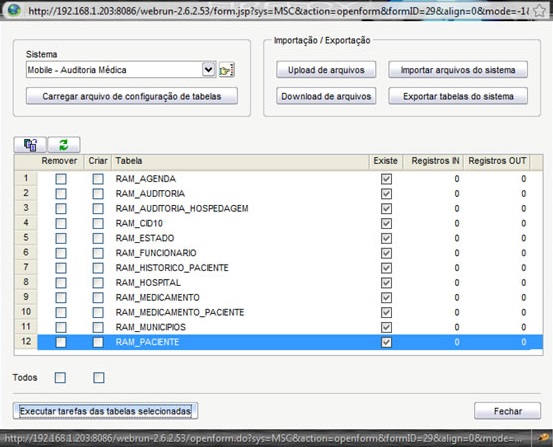
Task: Click Upload de arquivos button
Action: 326,70
